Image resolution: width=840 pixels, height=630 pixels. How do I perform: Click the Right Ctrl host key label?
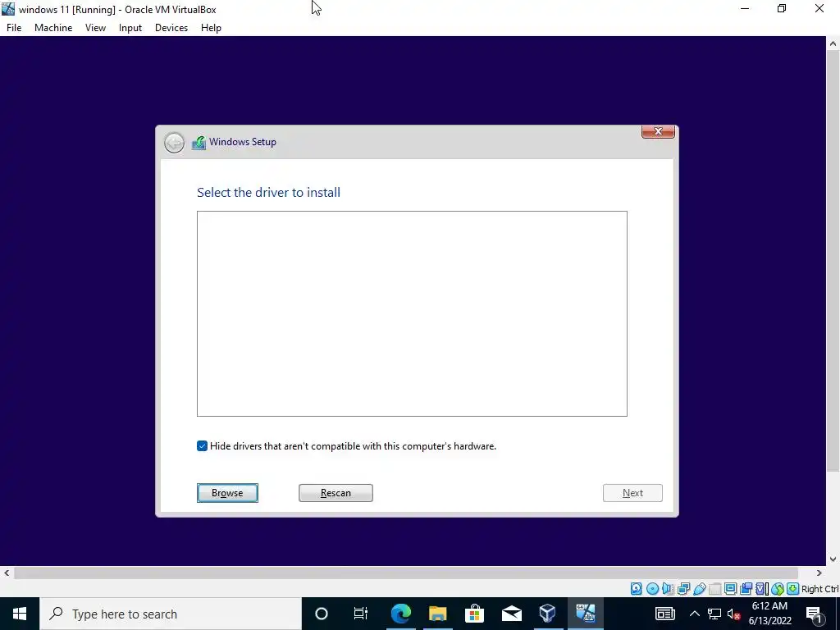[x=819, y=589]
